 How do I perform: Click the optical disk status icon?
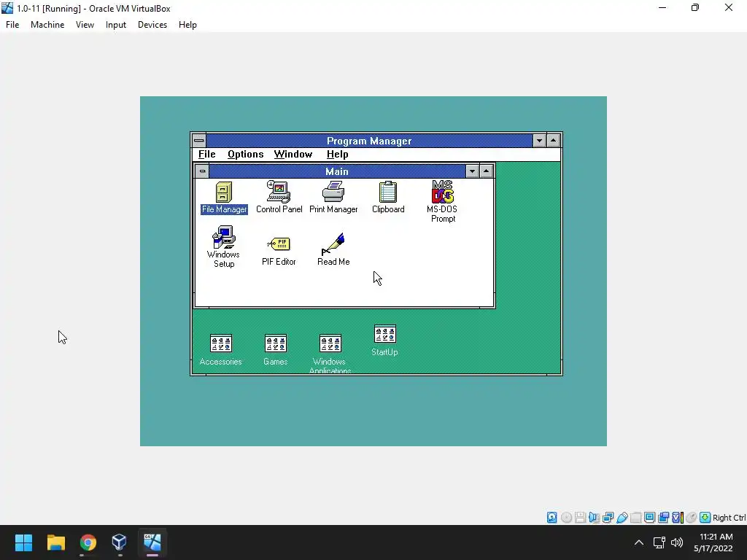pyautogui.click(x=566, y=518)
